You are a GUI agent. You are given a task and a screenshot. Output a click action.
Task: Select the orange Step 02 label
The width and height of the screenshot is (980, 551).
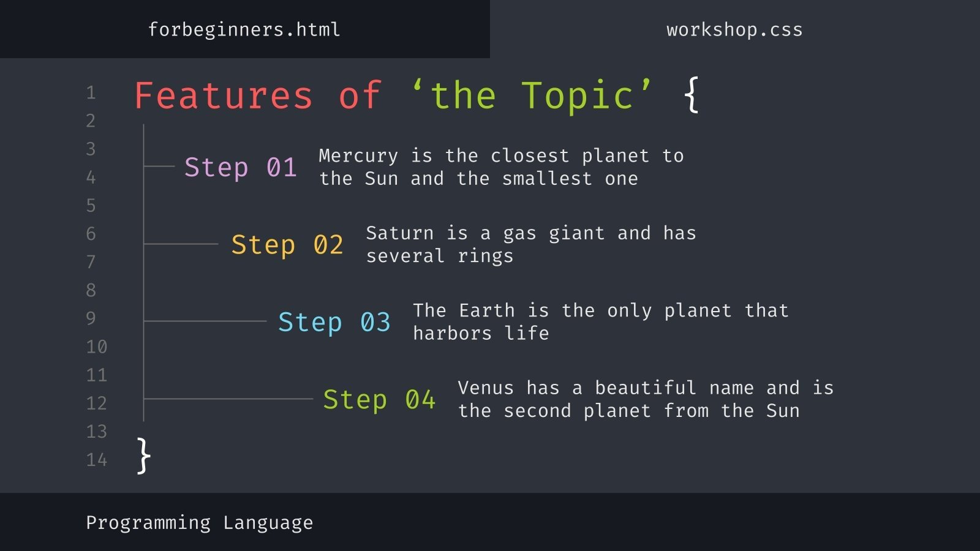point(287,244)
